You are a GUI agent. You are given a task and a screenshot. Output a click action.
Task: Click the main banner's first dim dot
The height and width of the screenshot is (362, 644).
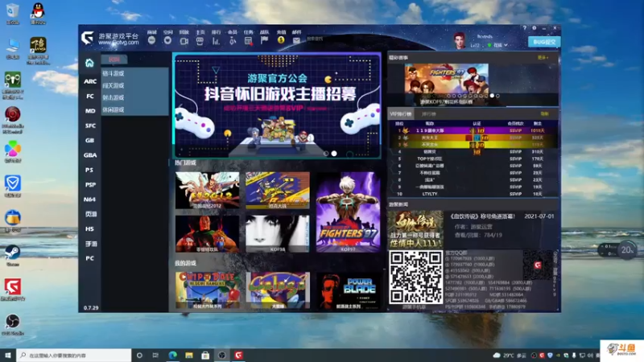tap(326, 154)
